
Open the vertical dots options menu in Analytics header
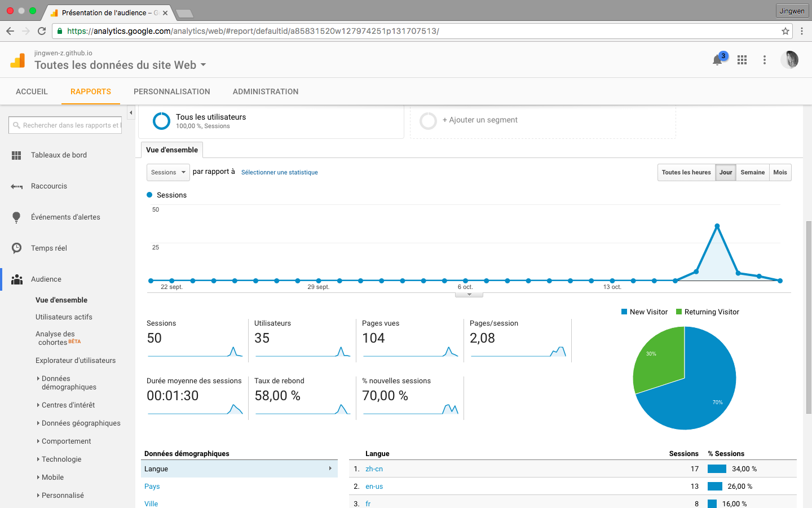click(765, 60)
